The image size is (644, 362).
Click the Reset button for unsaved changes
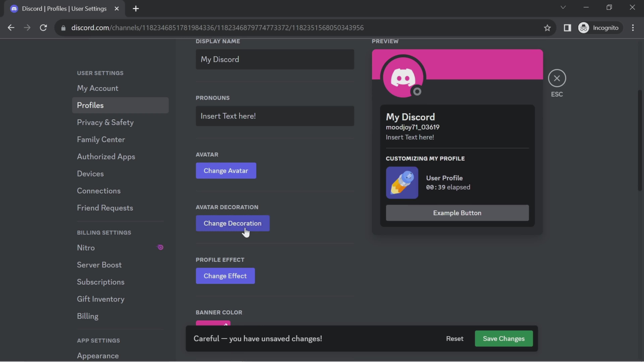[x=454, y=338]
